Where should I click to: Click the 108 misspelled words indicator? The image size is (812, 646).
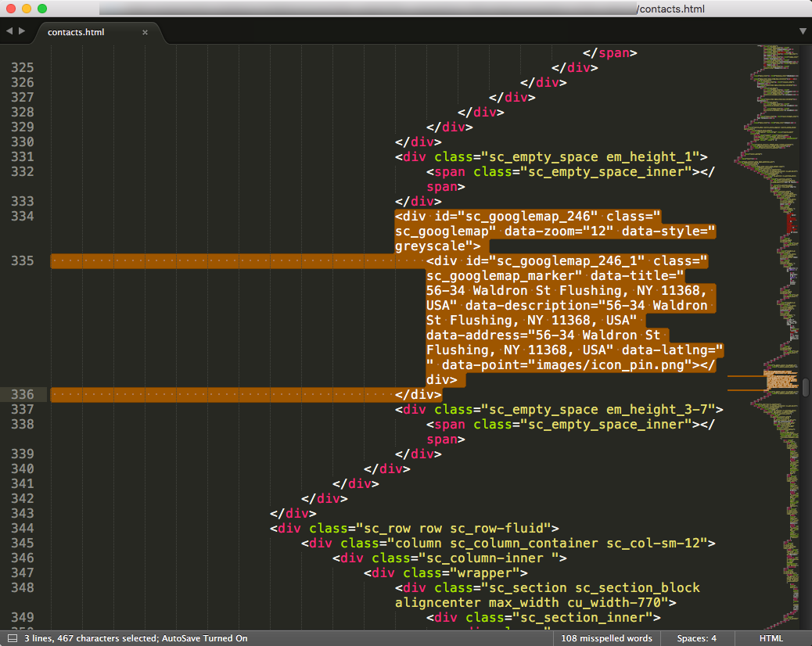(x=606, y=638)
